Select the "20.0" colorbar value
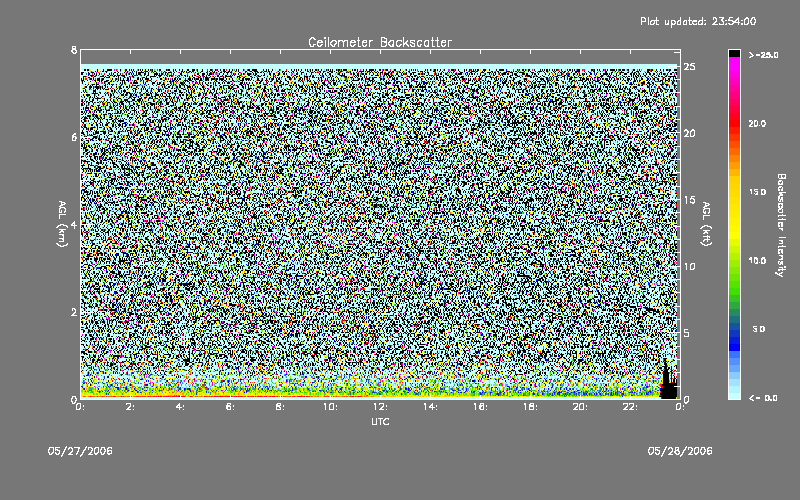Viewport: 800px width, 500px height. 757,124
